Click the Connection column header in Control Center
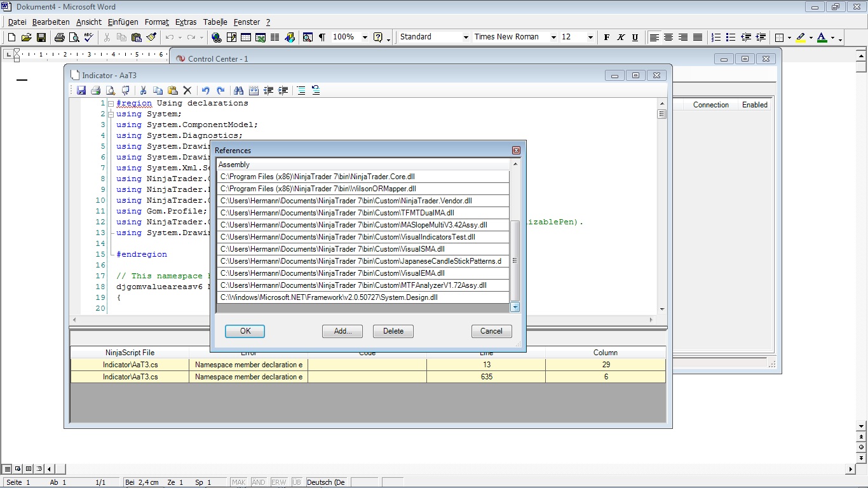868x488 pixels. (710, 105)
